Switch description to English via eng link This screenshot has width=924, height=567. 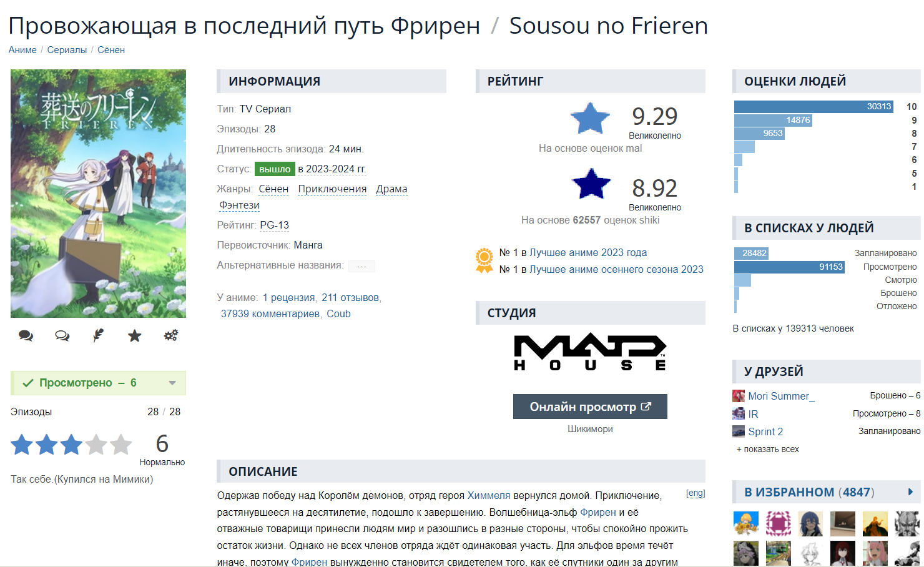point(695,493)
